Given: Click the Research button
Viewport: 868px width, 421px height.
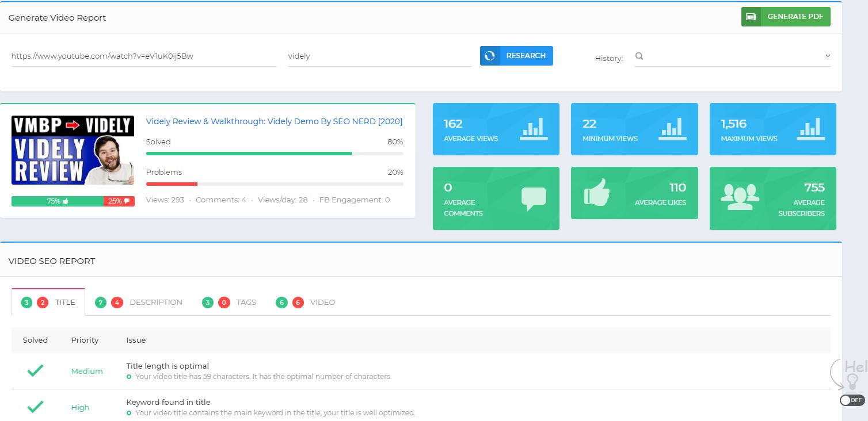Looking at the screenshot, I should [516, 56].
